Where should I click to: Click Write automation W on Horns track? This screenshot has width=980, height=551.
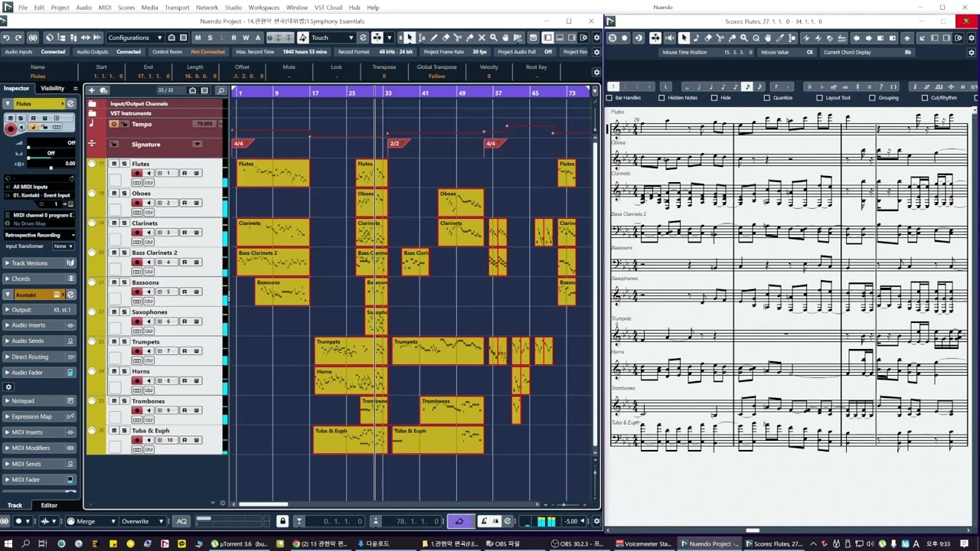click(196, 381)
